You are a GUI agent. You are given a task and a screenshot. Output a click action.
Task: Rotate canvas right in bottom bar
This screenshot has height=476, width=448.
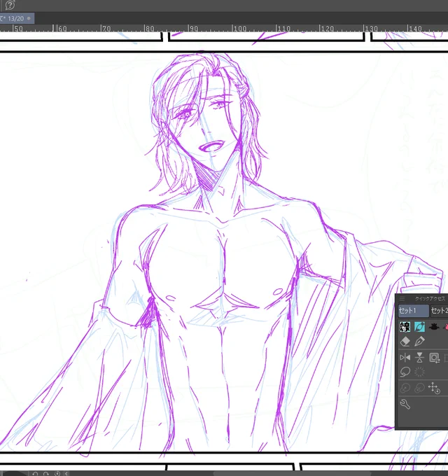pyautogui.click(x=45, y=474)
